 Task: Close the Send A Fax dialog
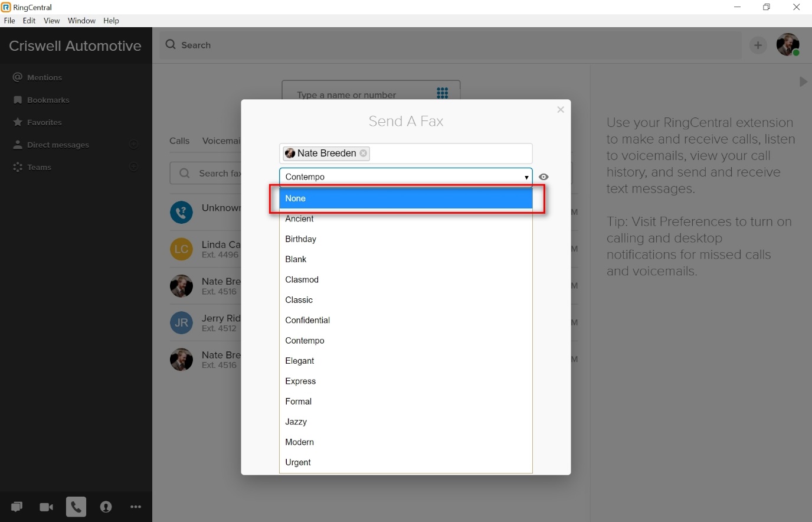tap(561, 109)
